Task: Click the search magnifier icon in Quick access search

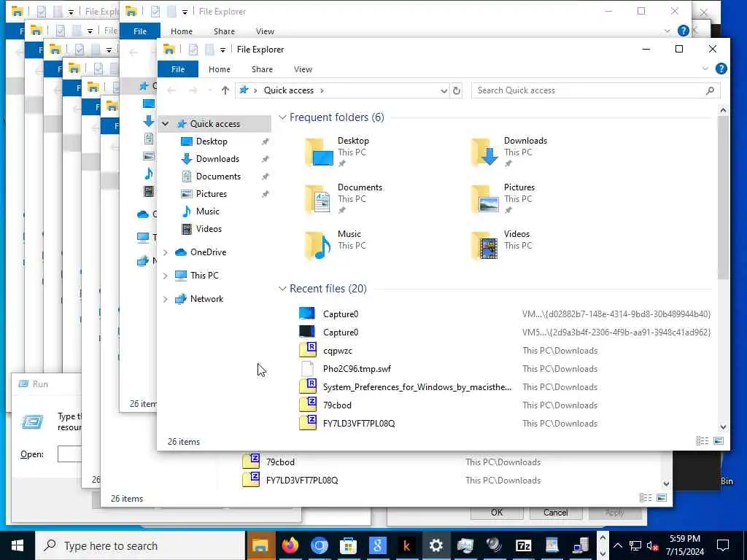Action: [x=710, y=90]
